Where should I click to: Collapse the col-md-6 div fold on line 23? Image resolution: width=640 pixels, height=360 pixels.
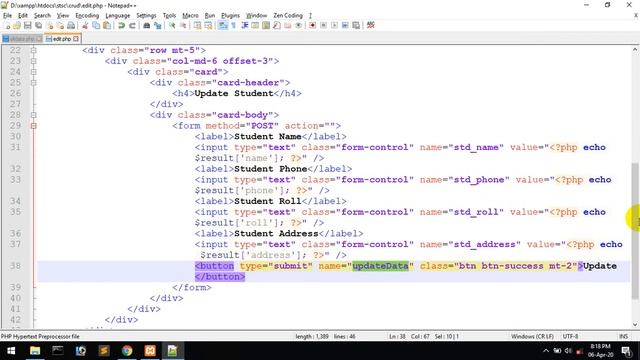click(x=33, y=61)
